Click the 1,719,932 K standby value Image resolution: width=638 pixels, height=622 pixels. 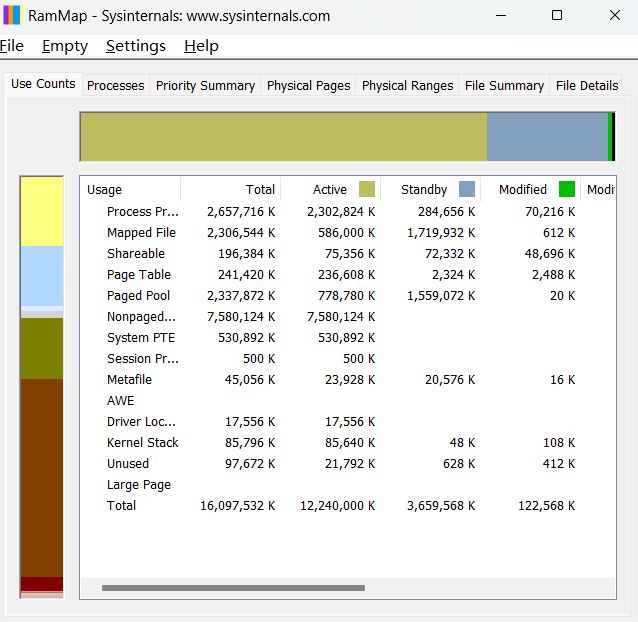click(x=441, y=233)
